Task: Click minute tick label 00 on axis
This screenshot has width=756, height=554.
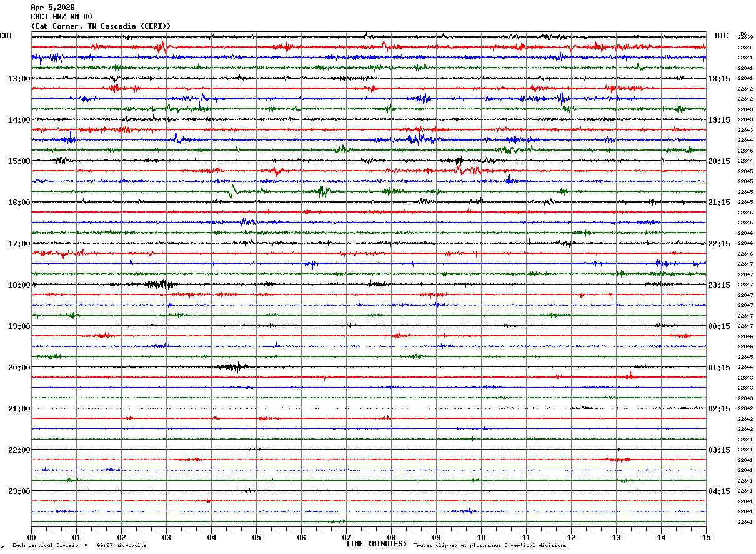Action: (31, 537)
